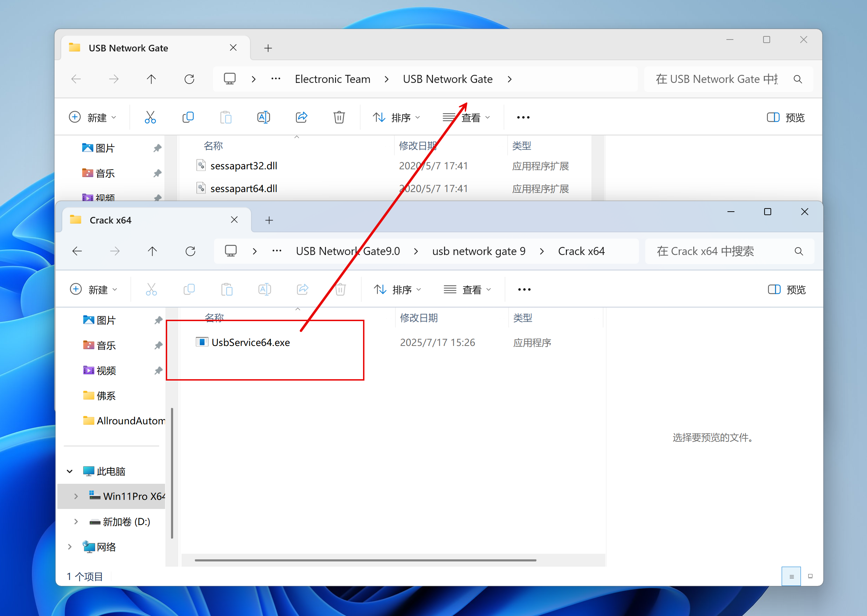Toggle preview pane in USB Network Gate window

click(786, 118)
